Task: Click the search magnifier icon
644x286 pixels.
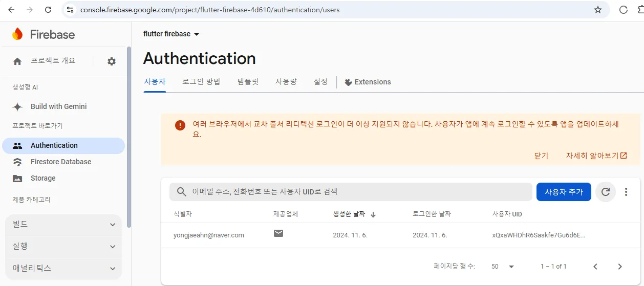Action: (181, 192)
